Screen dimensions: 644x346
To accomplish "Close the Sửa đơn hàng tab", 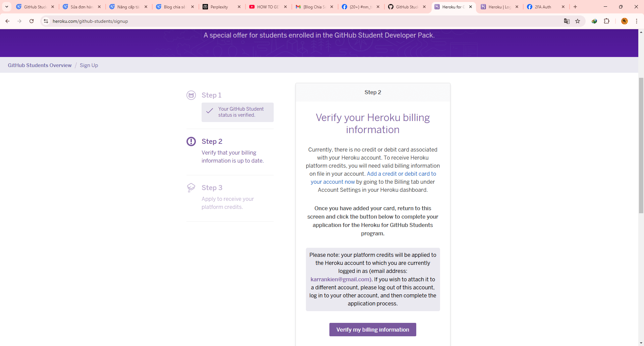I will (x=99, y=7).
